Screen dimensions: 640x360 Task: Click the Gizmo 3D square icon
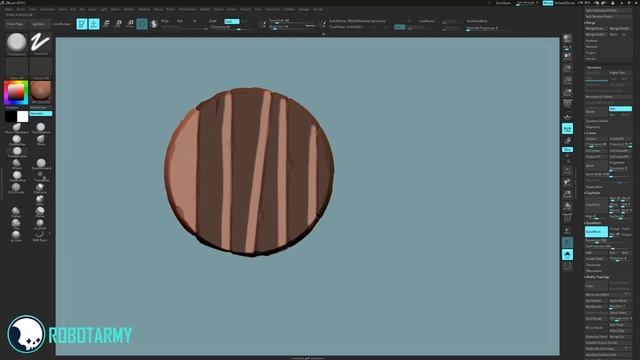(x=142, y=24)
